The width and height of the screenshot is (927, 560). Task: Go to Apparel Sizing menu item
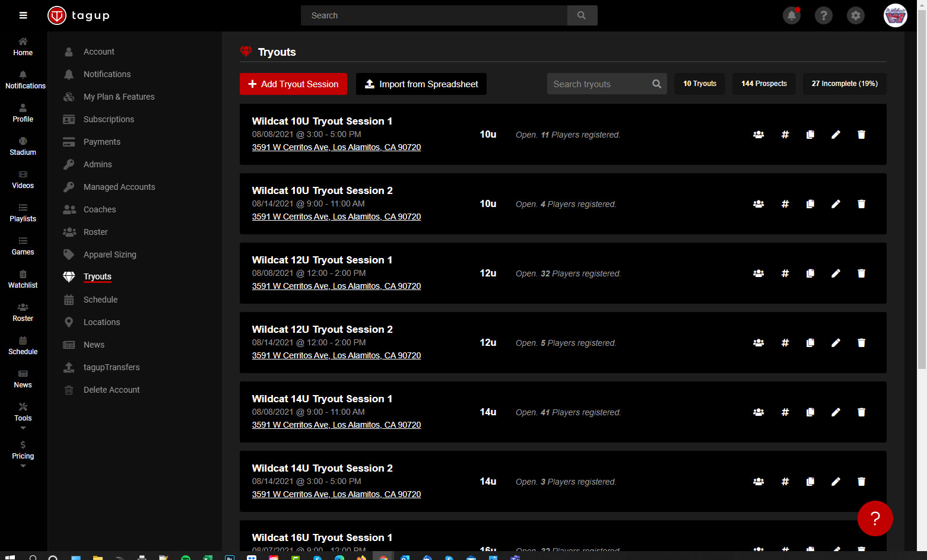(x=110, y=254)
